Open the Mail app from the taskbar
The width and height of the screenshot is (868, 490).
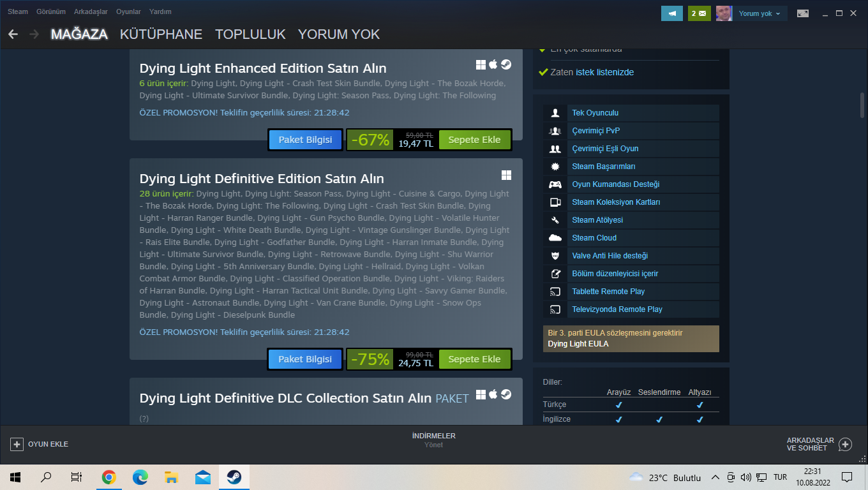[202, 477]
